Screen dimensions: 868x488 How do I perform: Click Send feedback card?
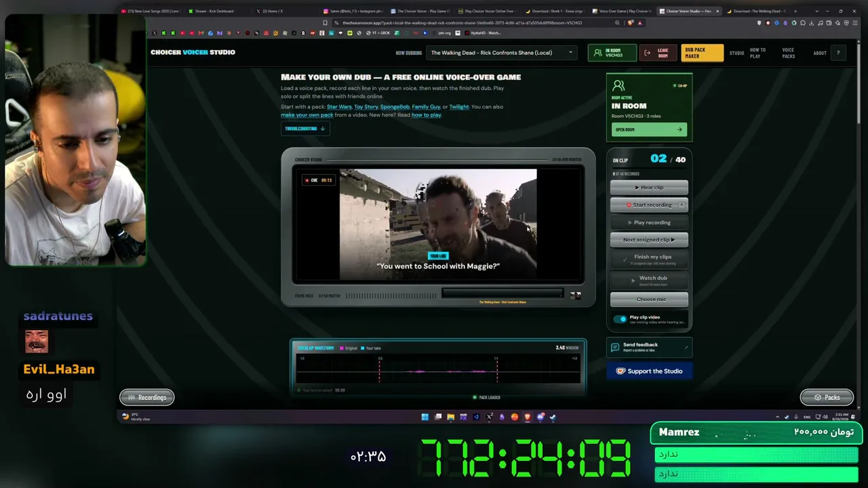(x=649, y=347)
